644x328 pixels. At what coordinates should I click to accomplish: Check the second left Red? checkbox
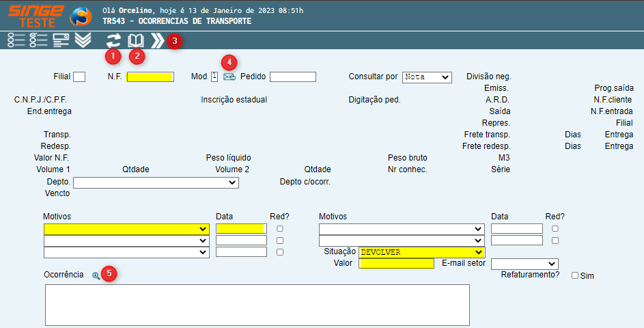click(280, 241)
